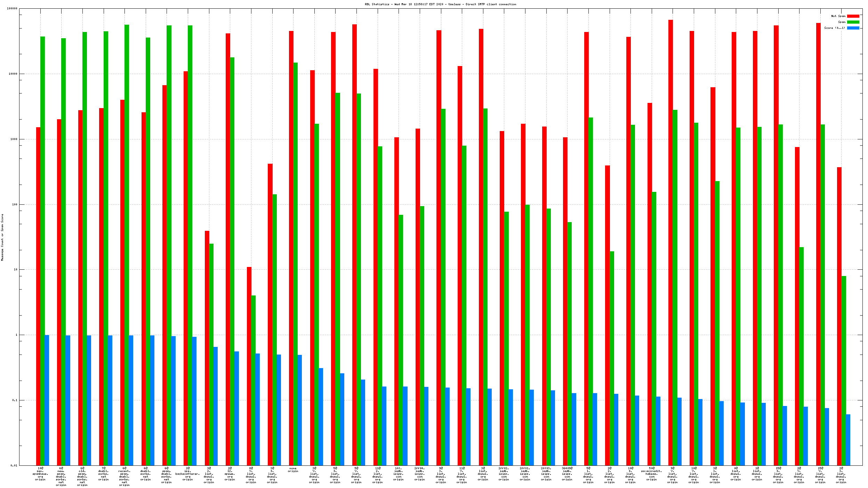
Task: Click the recent.spam.dnsbl.sorbs.net axis label
Action: [x=124, y=477]
